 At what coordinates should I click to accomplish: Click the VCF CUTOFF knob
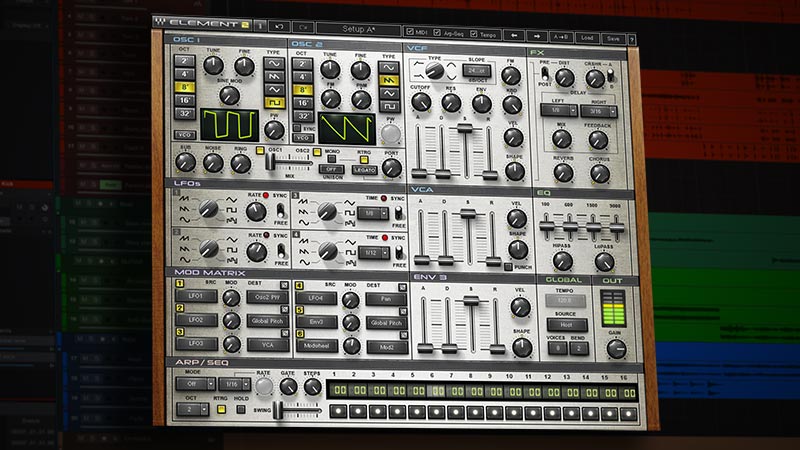(421, 102)
